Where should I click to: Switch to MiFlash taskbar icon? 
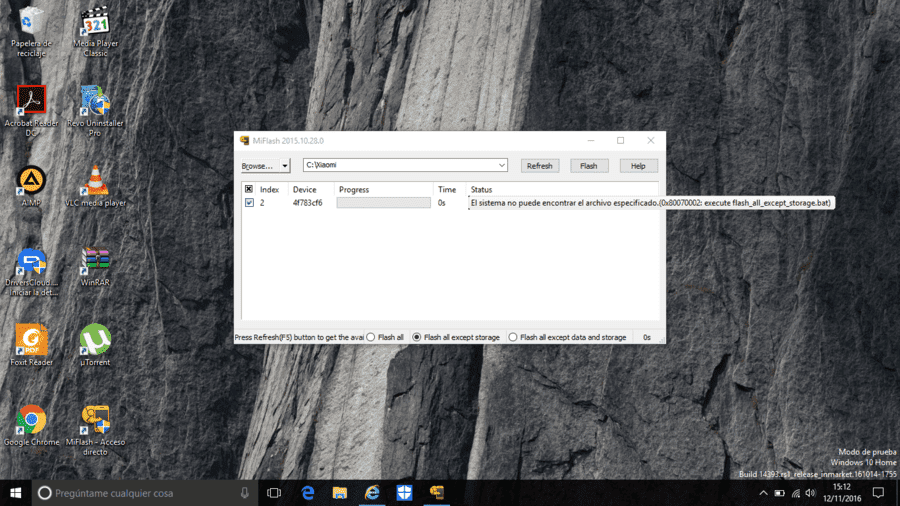436,493
